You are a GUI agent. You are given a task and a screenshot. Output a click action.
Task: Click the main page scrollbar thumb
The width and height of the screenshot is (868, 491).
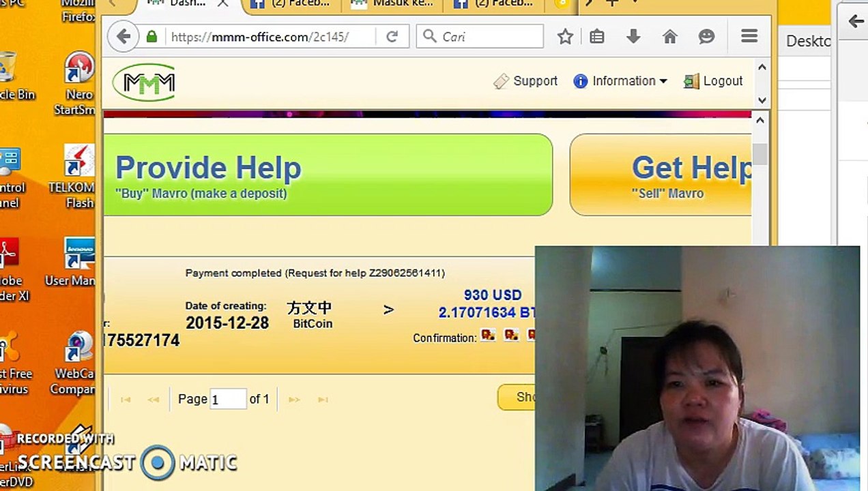[760, 154]
